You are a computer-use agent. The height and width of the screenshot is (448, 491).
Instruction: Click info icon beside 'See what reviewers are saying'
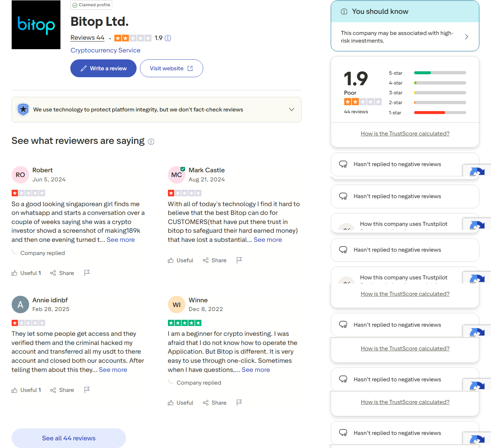(151, 142)
